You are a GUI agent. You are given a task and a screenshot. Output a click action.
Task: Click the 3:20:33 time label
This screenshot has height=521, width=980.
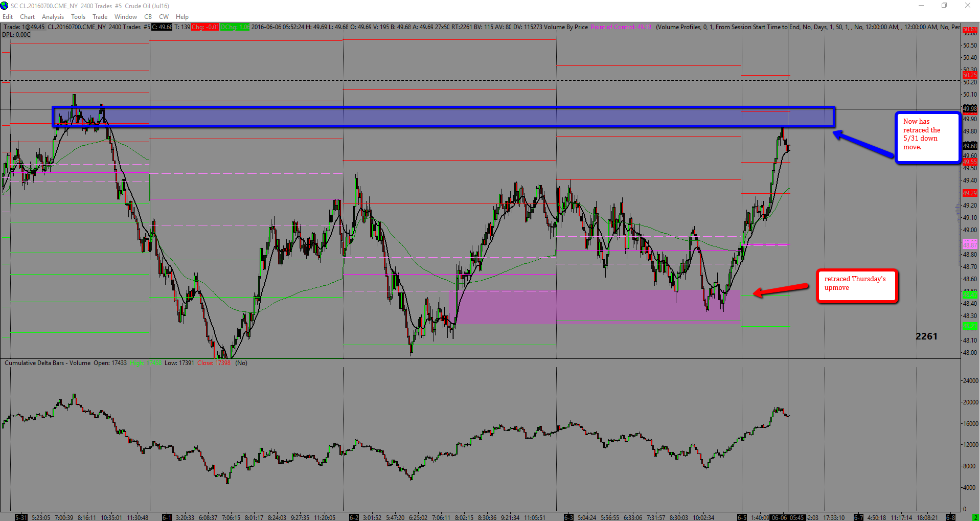point(185,517)
